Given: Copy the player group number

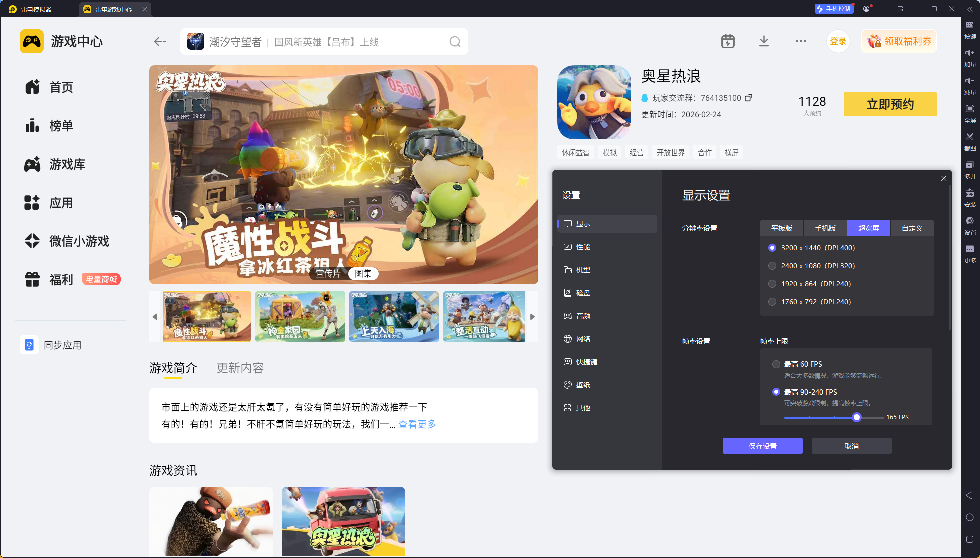Looking at the screenshot, I should pos(748,98).
